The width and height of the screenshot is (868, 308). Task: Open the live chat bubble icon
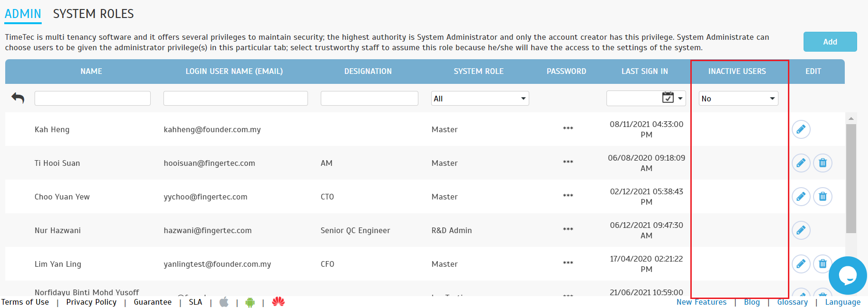847,275
